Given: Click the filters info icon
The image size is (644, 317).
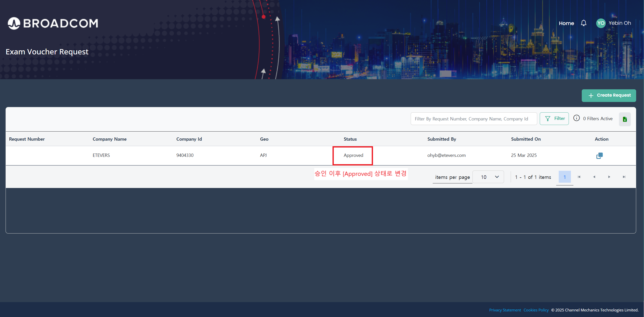Looking at the screenshot, I should 576,118.
